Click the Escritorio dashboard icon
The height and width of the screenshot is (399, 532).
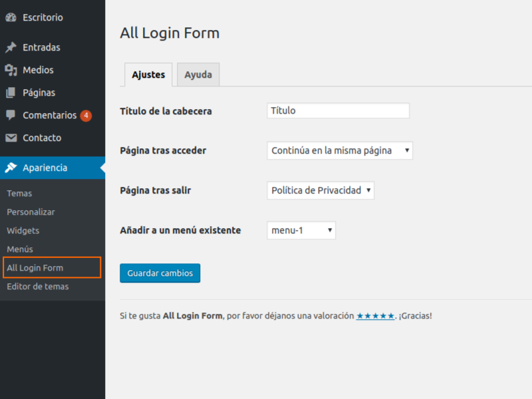pyautogui.click(x=11, y=17)
